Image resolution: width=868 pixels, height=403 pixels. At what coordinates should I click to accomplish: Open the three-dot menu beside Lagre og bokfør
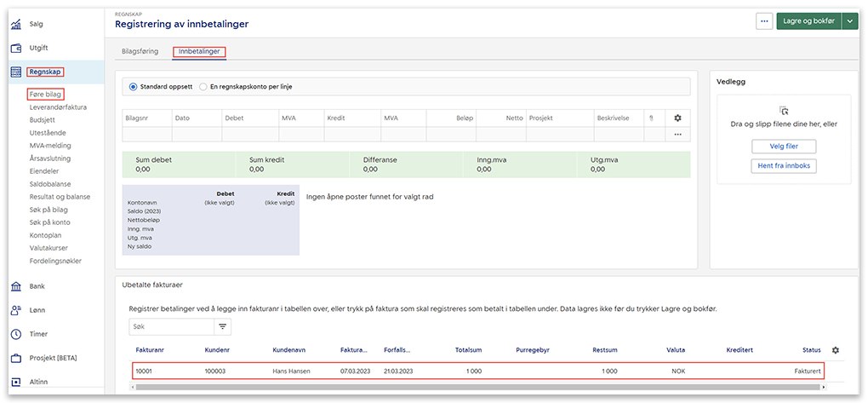(x=764, y=21)
